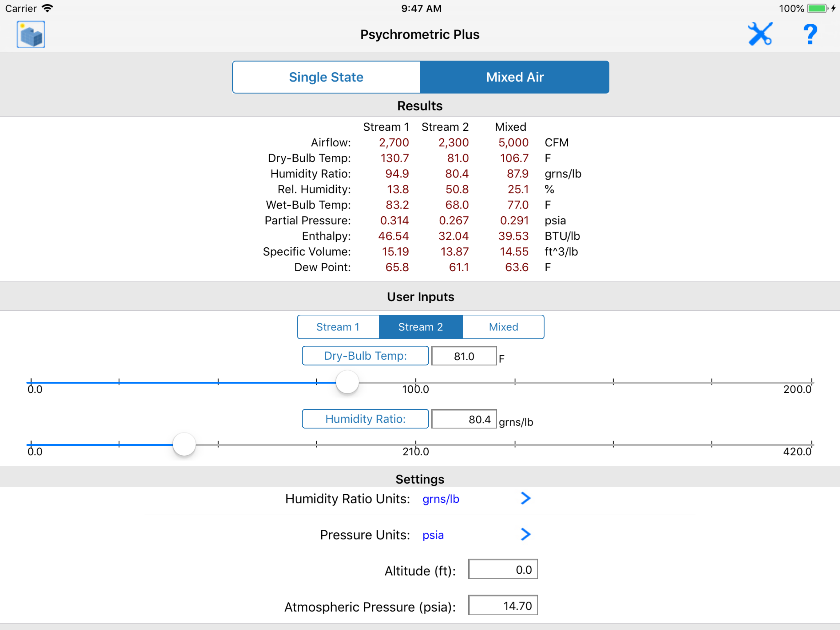Open the building app icon at top left

coord(31,34)
